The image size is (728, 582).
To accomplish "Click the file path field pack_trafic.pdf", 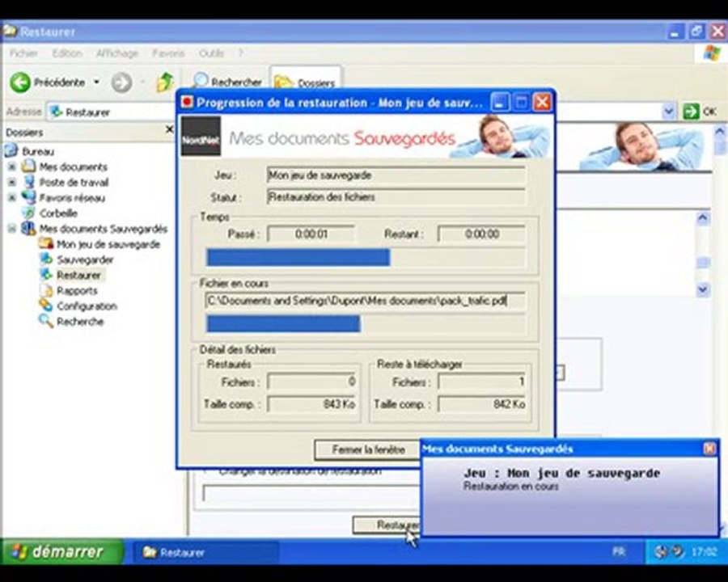I will (x=366, y=301).
